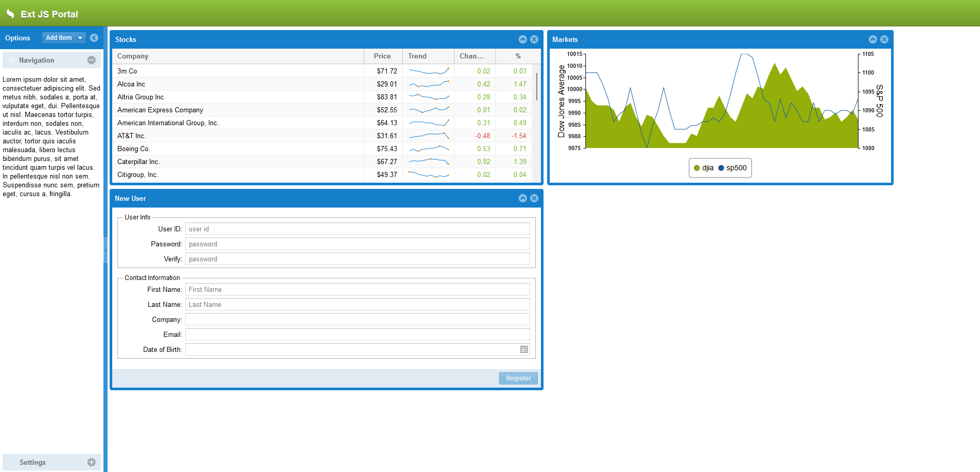The image size is (980, 472).
Task: Close the Stocks portlet
Action: coord(534,39)
